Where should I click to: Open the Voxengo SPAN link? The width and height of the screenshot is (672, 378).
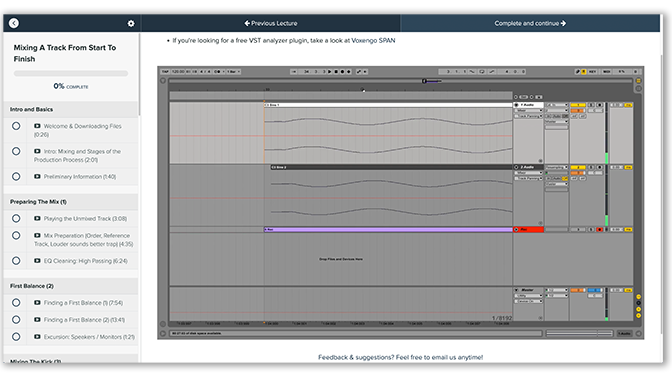coord(373,40)
